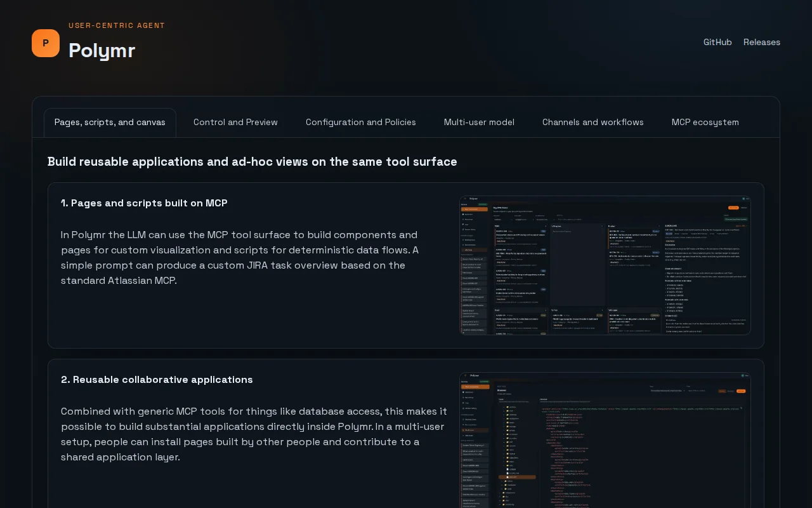
Task: Open the Multi-user model tab
Action: tap(479, 122)
